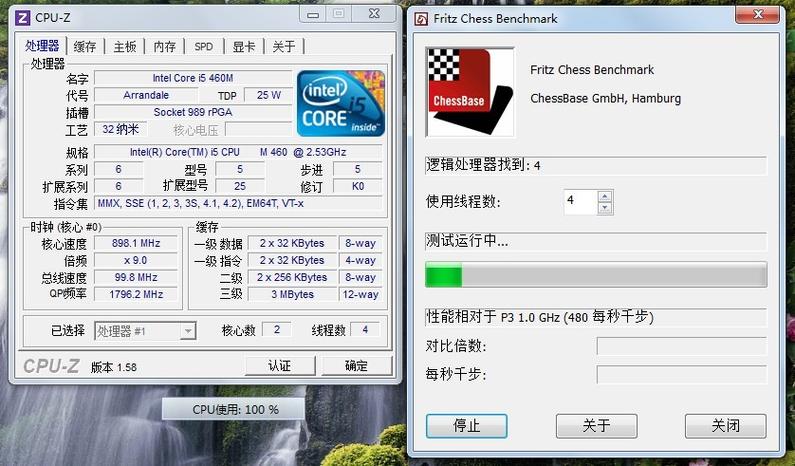Screen dimensions: 795x466
Task: Click the ChessBase logo image
Action: coord(470,92)
